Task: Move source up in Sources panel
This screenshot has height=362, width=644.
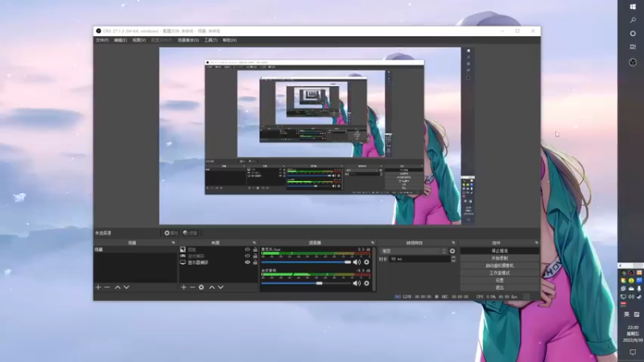Action: tap(212, 287)
